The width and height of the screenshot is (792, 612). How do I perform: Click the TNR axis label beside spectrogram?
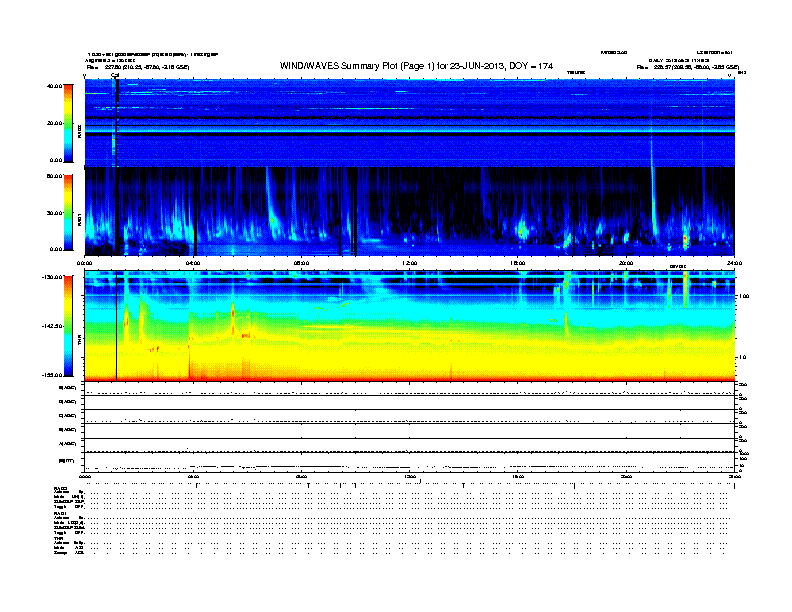point(79,341)
